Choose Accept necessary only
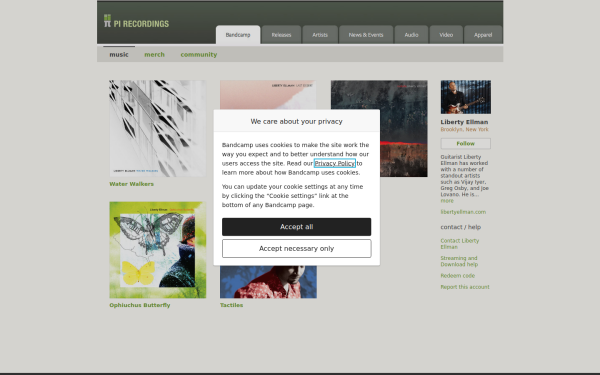Screen dimensions: 600x375 point(297,248)
